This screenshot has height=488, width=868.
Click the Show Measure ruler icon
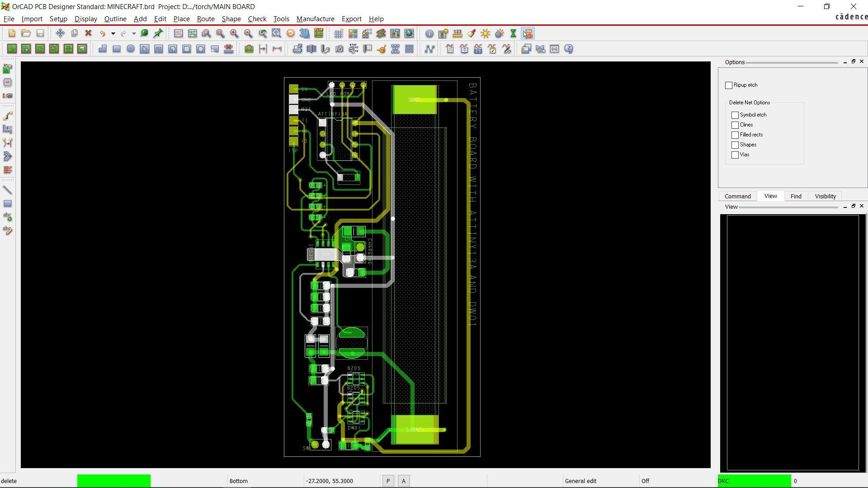[x=458, y=33]
